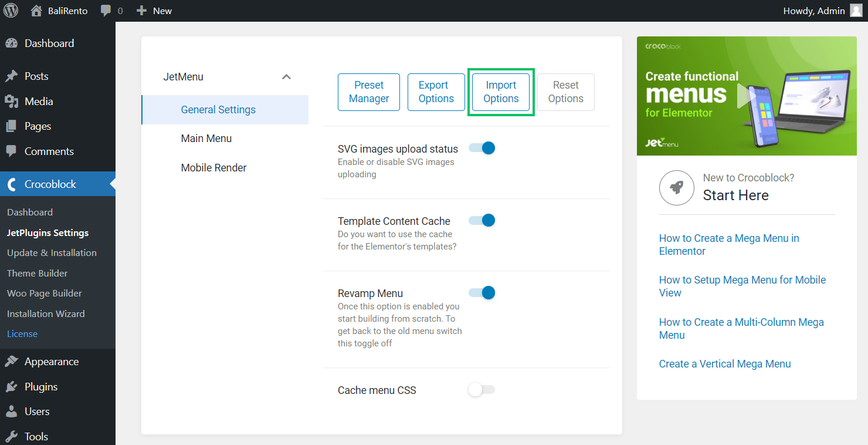Viewport: 868px width, 445px height.
Task: Click the JetMenu section title
Action: pos(183,77)
